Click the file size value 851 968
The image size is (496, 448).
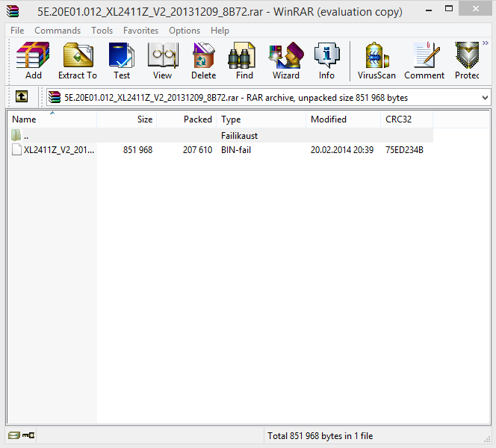pyautogui.click(x=137, y=149)
